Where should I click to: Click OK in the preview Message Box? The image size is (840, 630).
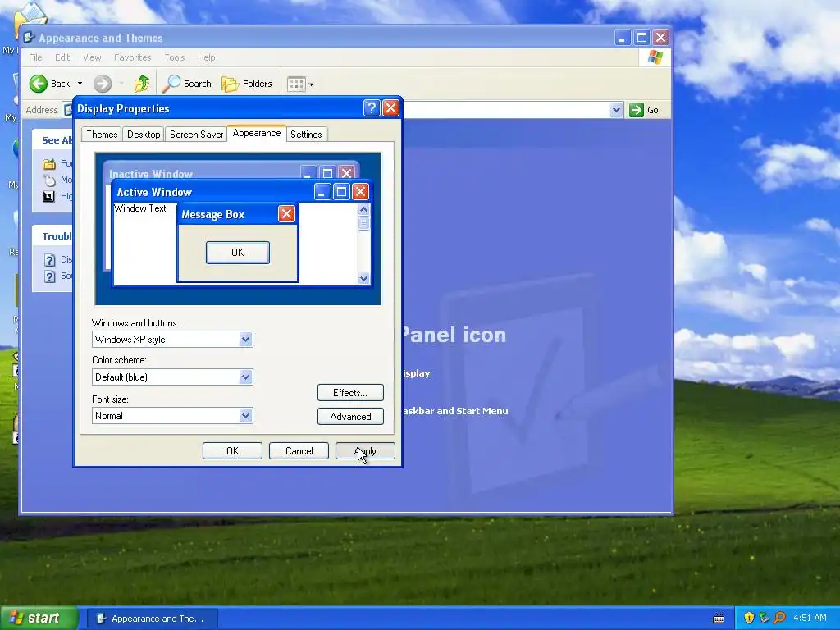[238, 253]
